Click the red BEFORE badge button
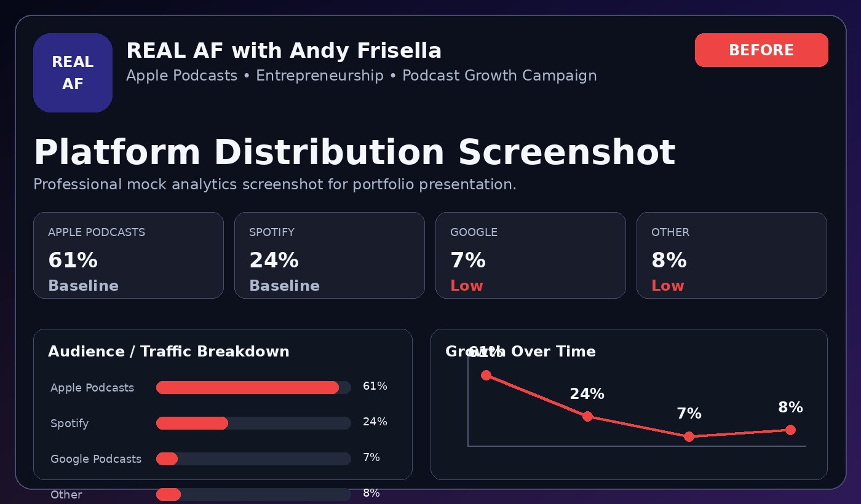 [x=761, y=50]
